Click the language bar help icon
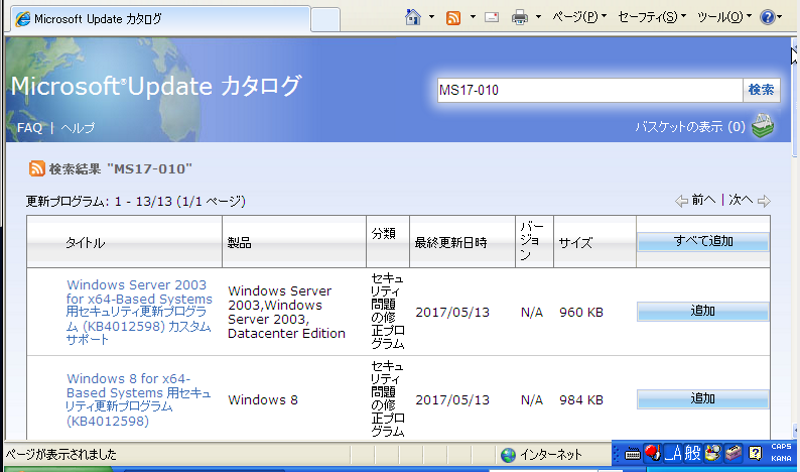 [x=756, y=453]
